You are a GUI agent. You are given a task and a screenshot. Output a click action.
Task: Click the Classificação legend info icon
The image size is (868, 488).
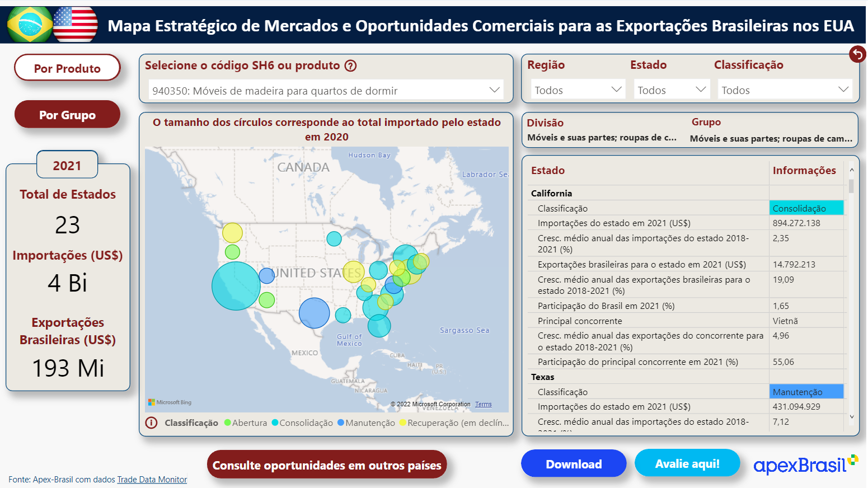[x=151, y=423]
